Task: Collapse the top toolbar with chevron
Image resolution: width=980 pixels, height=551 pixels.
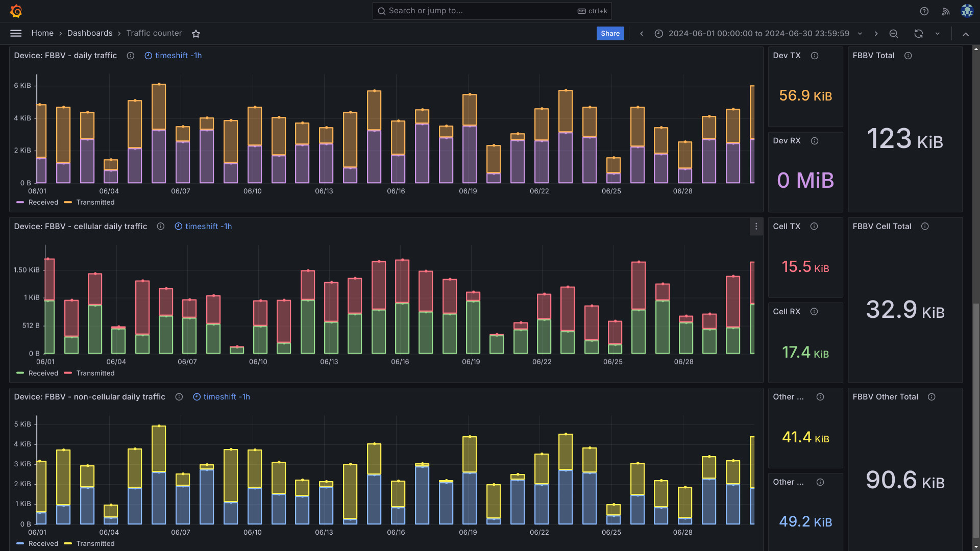Action: [x=965, y=34]
